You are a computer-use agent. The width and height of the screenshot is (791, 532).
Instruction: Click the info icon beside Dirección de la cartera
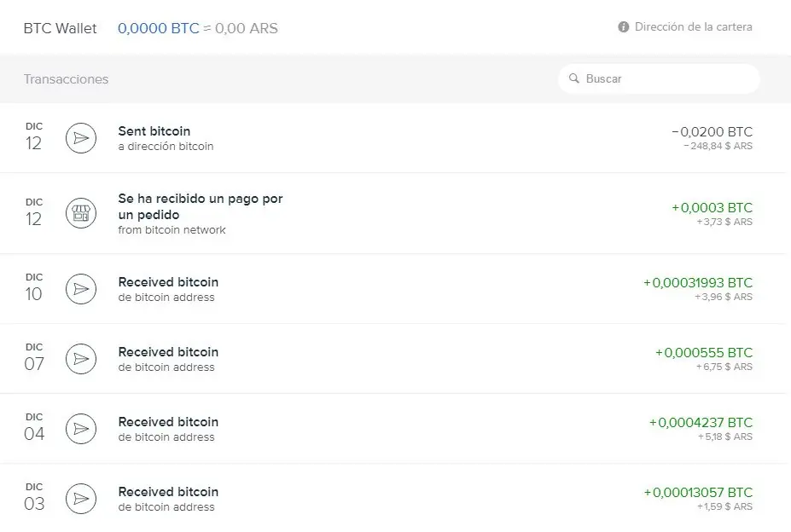[x=624, y=27]
